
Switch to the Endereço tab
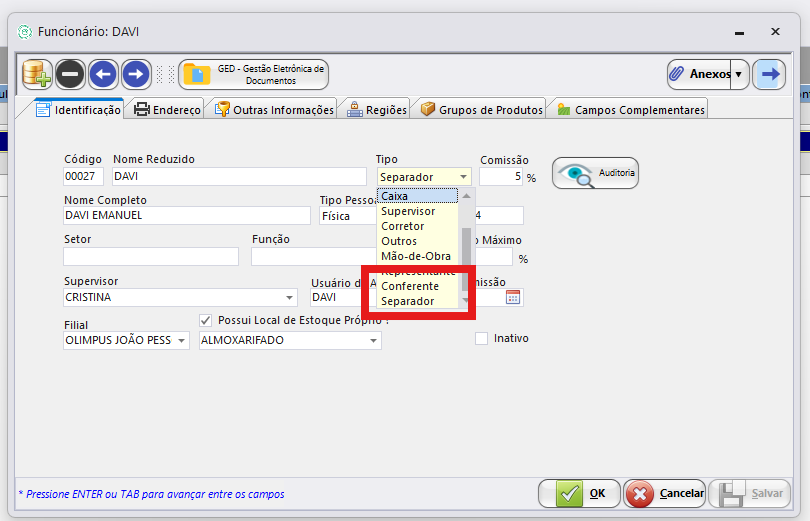click(167, 110)
